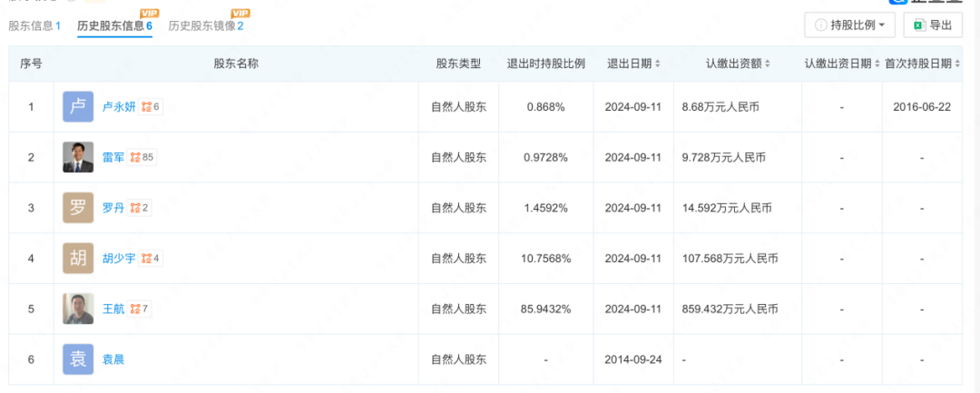Switch to 历史股东镜像 tab
The width and height of the screenshot is (980, 393).
coord(205,26)
